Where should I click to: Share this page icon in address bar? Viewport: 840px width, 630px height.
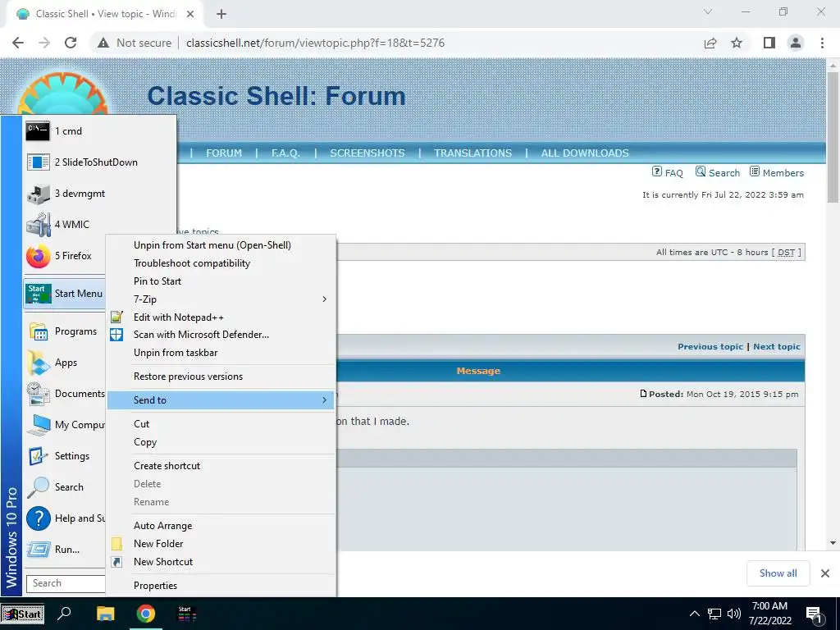tap(710, 43)
